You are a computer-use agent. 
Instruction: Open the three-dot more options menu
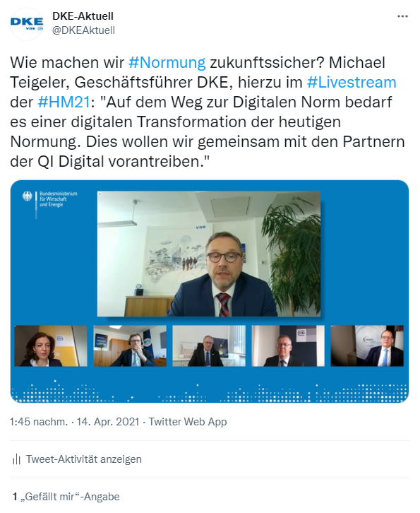point(402,16)
